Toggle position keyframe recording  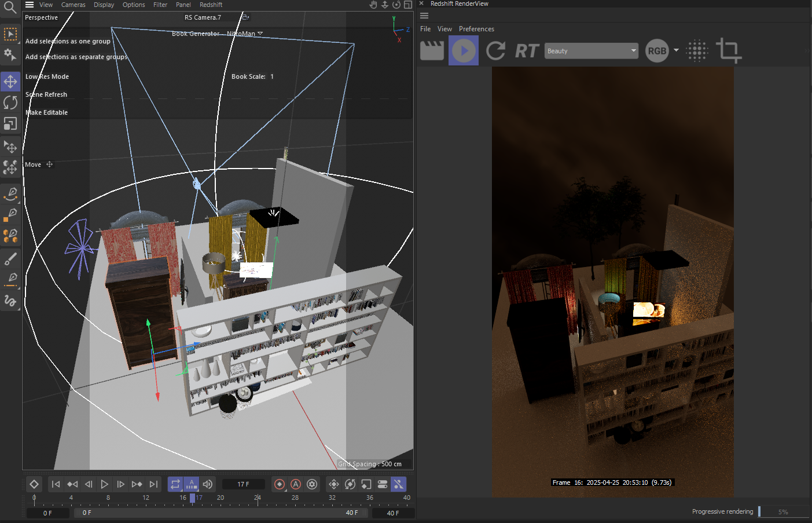point(334,484)
